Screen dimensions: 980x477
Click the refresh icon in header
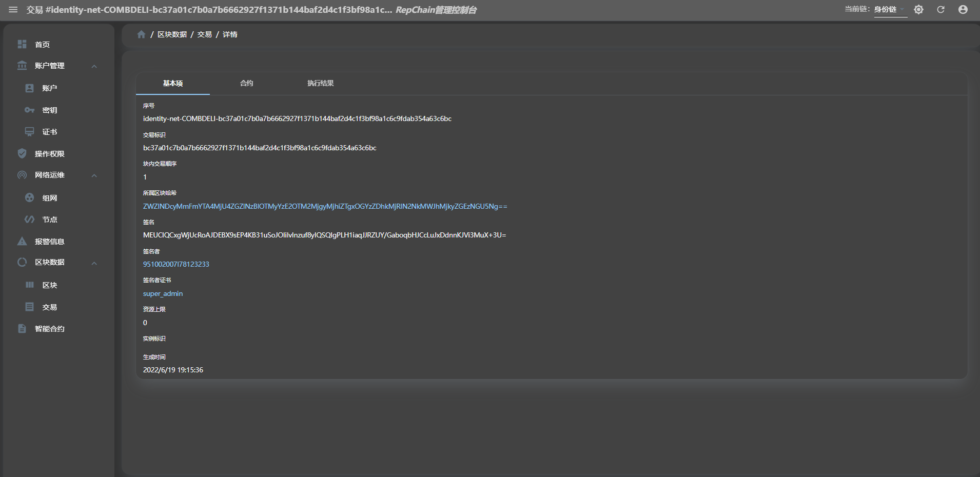coord(940,10)
